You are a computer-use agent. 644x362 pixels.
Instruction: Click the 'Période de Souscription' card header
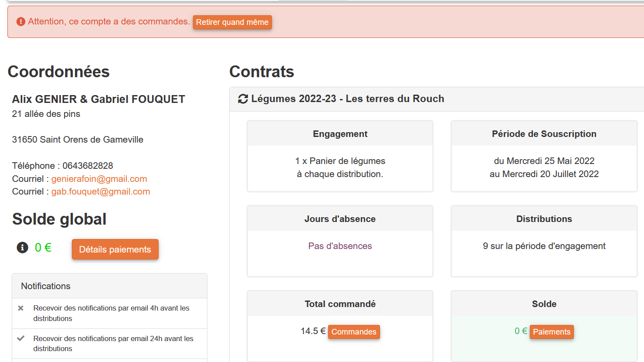544,134
